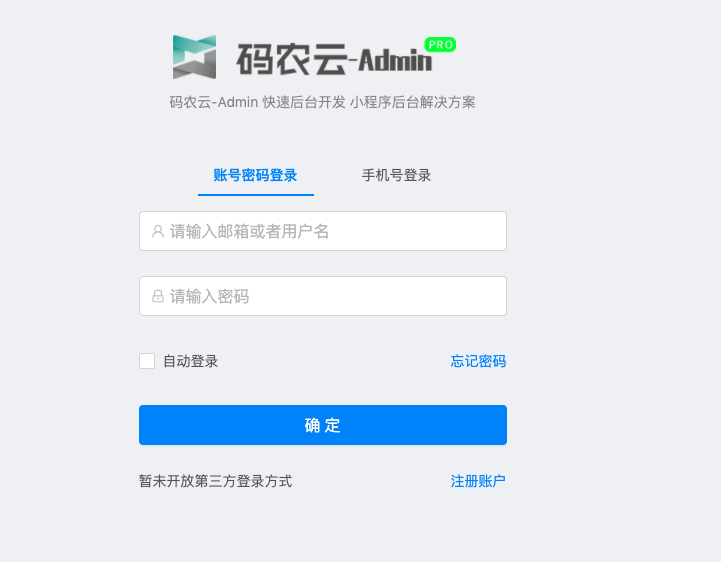
Task: Focus the 请输入密码 password field
Action: coord(323,296)
